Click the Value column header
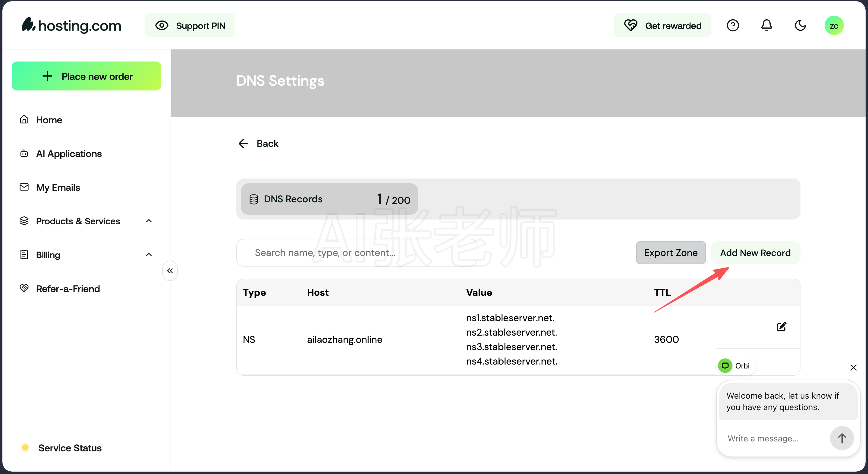868x474 pixels. (479, 292)
